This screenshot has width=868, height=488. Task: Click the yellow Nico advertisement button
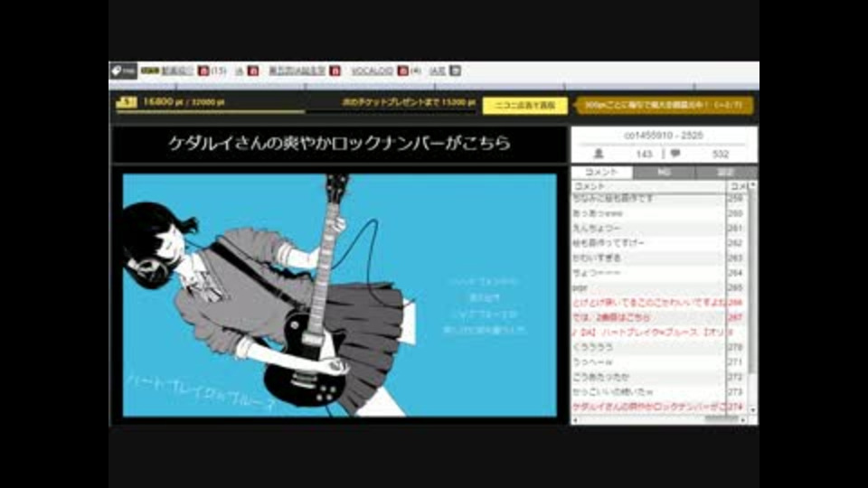point(524,105)
